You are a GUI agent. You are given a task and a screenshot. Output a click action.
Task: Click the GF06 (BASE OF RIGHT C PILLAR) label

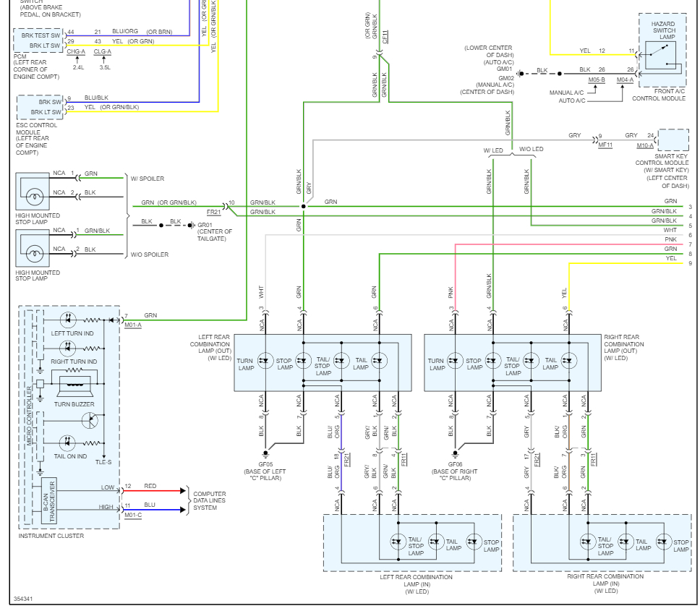tap(455, 471)
